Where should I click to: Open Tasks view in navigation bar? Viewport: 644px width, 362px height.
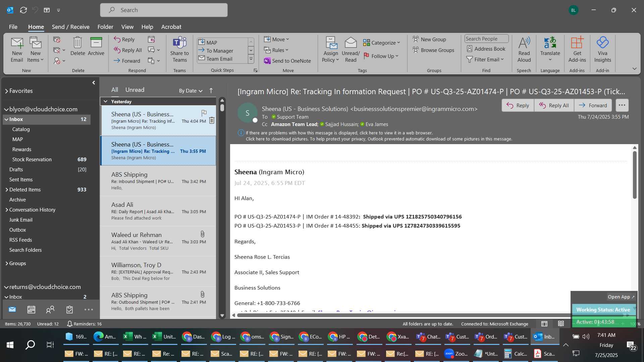pyautogui.click(x=69, y=310)
